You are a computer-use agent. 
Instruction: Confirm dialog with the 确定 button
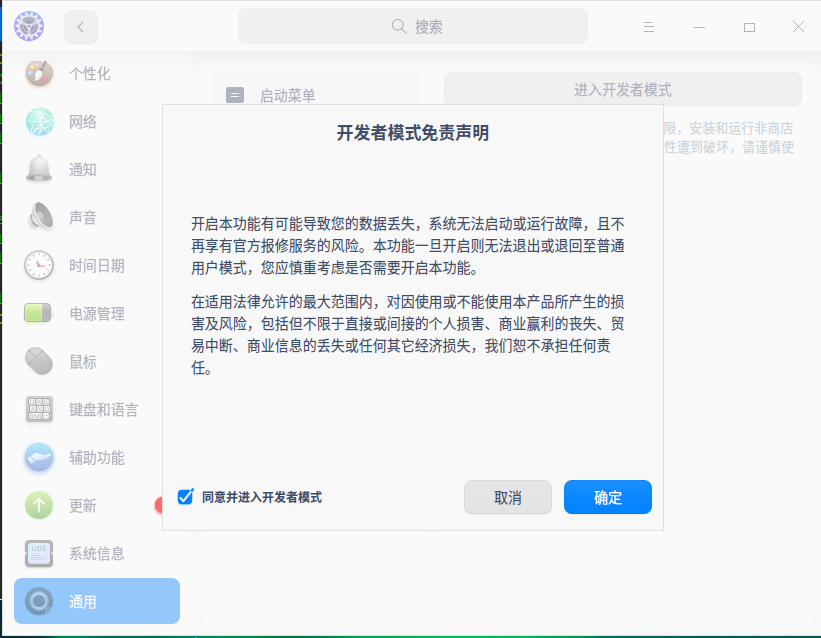pos(607,496)
